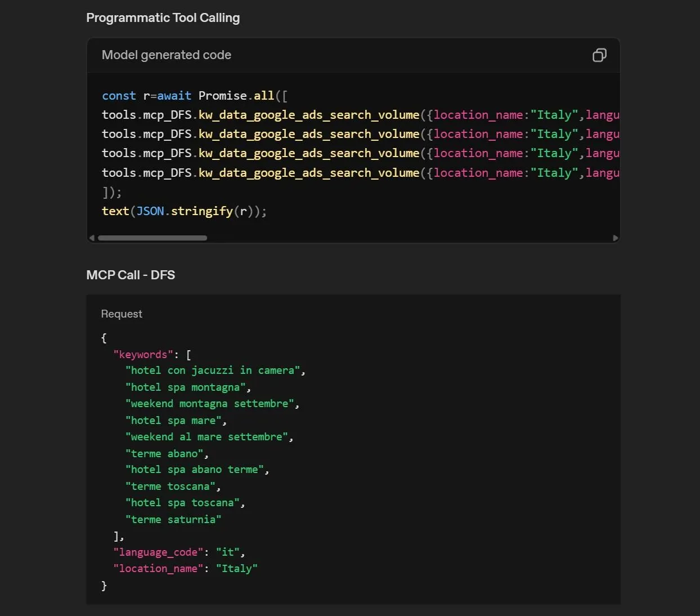
Task: Click the 'Request' label
Action: [x=122, y=314]
